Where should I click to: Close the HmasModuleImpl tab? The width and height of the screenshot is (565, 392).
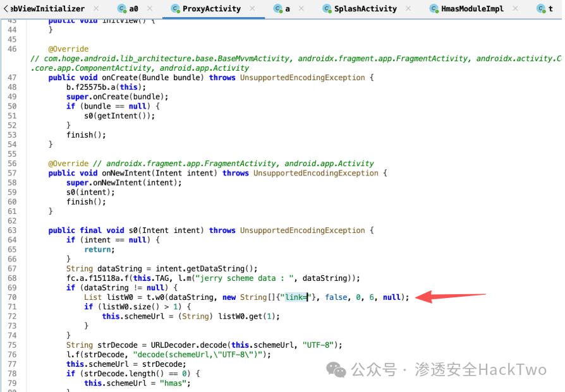[515, 8]
